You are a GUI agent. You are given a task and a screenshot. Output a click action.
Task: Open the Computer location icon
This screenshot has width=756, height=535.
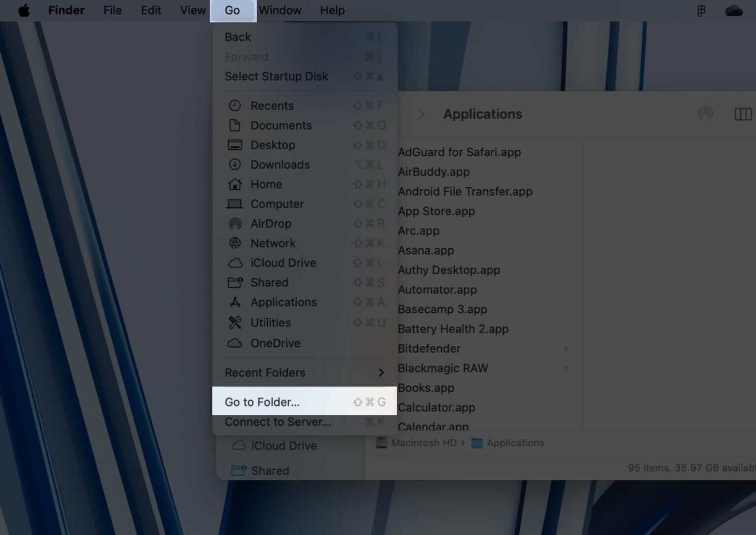(235, 203)
